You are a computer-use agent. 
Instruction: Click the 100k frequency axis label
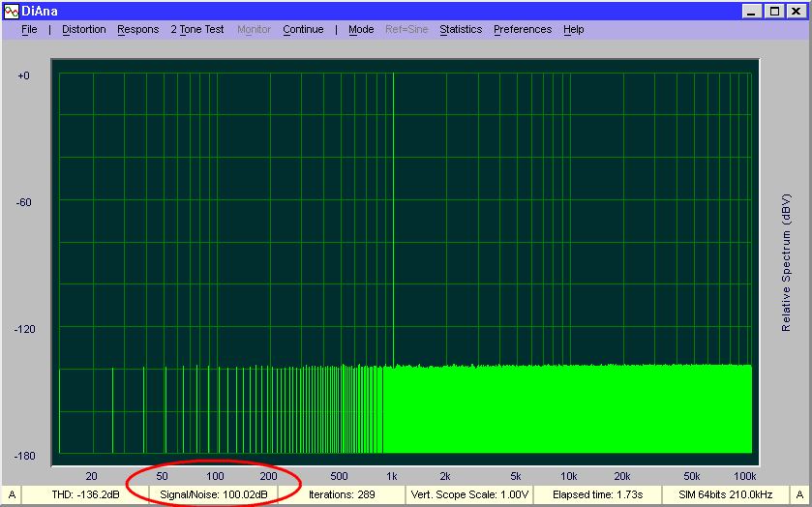pyautogui.click(x=744, y=476)
